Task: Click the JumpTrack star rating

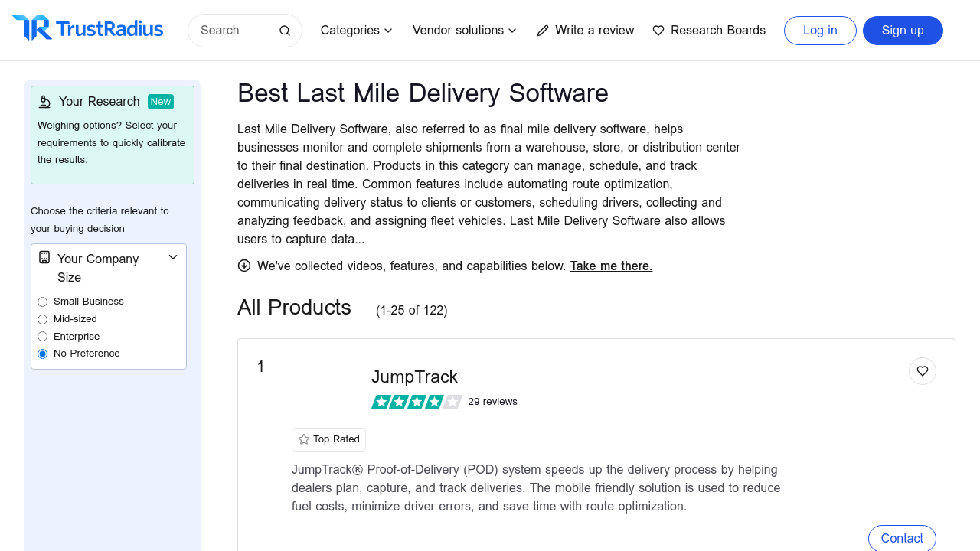Action: (416, 402)
